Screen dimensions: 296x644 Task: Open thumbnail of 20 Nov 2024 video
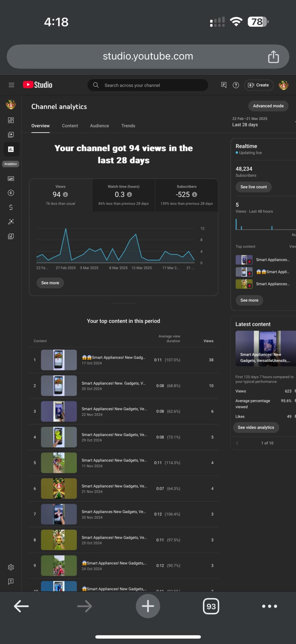coord(59,514)
